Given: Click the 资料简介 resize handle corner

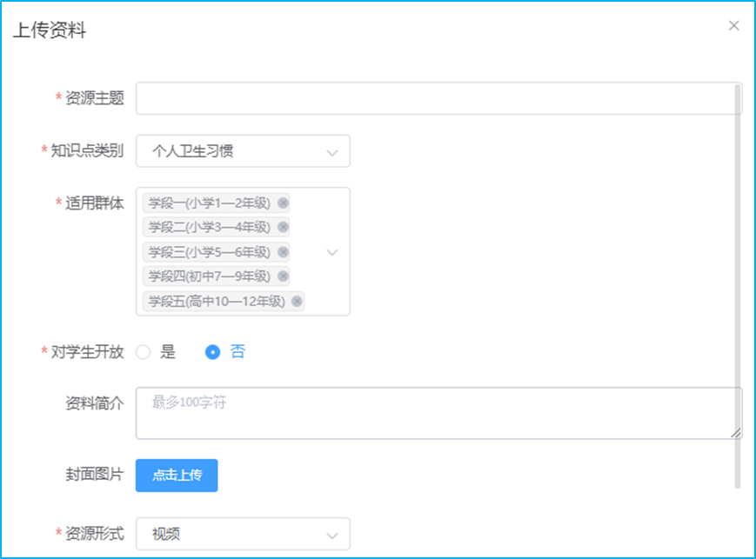Looking at the screenshot, I should tap(736, 433).
